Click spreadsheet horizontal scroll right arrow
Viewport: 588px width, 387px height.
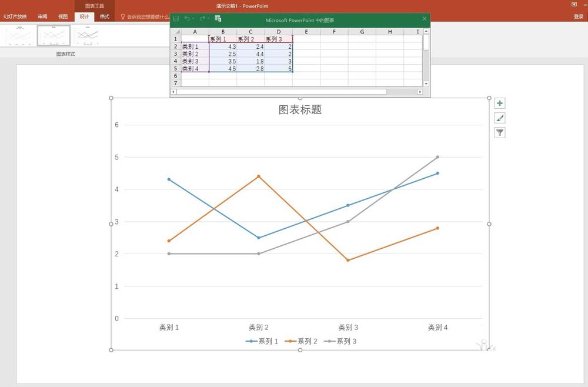[420, 92]
